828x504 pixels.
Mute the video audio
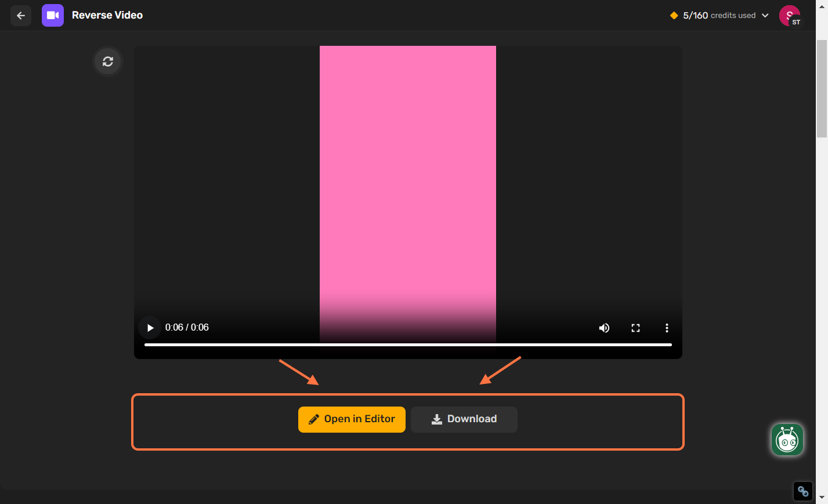click(x=604, y=328)
